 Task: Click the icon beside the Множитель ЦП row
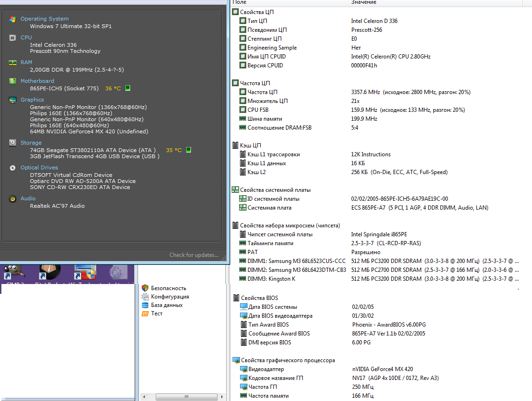pos(242,101)
